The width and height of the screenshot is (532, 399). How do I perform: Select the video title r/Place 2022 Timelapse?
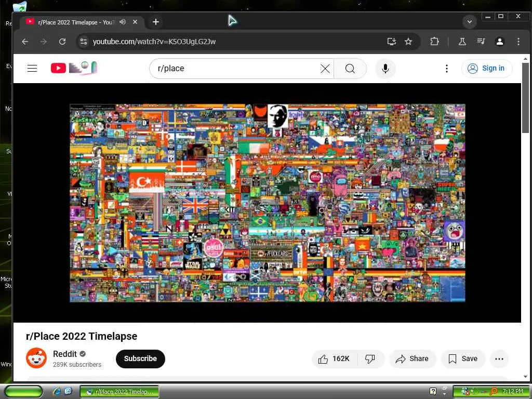coord(82,336)
